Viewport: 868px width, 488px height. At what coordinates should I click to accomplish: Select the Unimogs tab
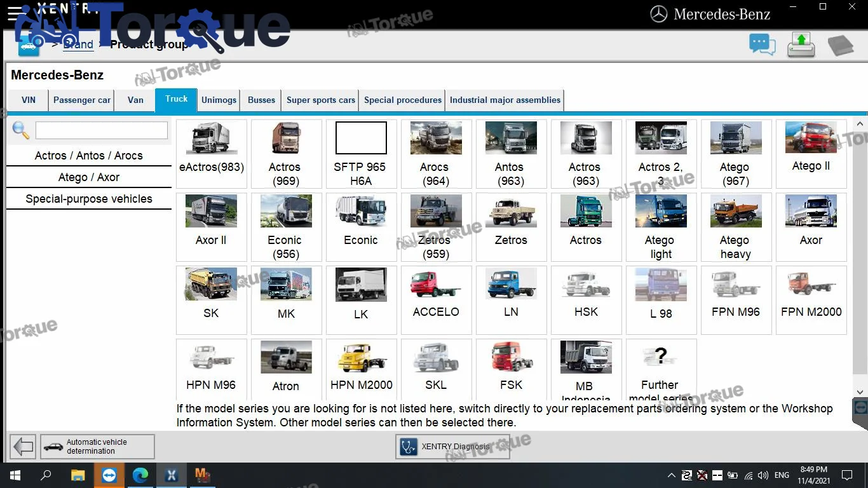point(219,100)
